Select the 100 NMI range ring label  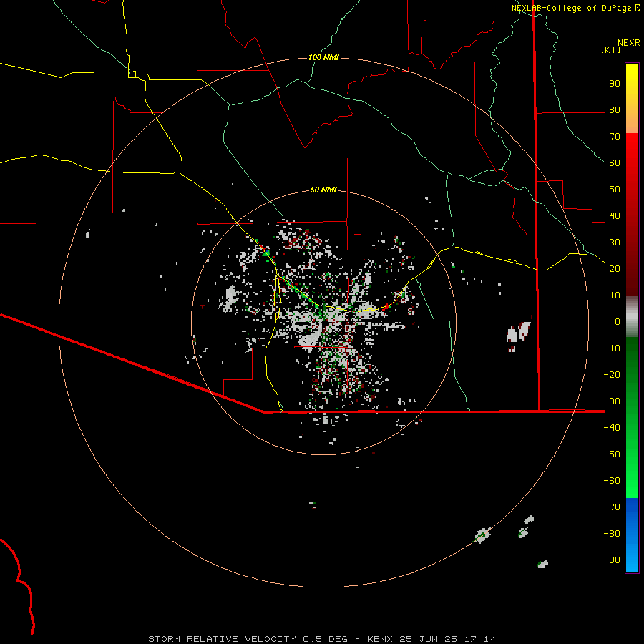tap(323, 57)
